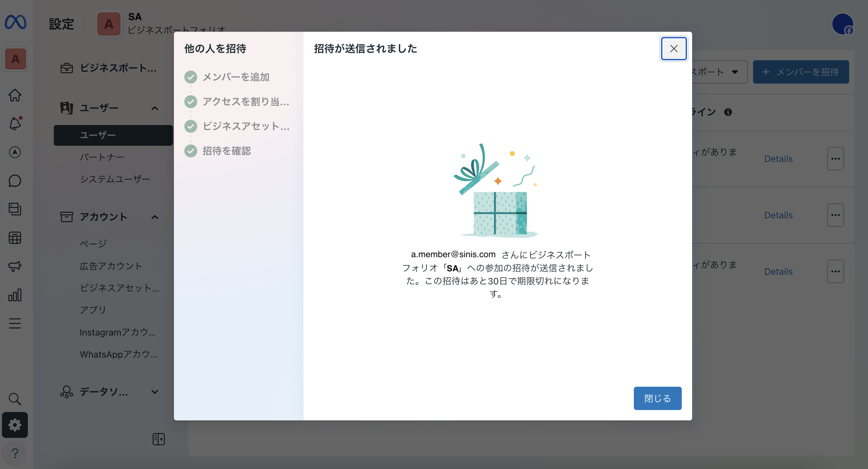Open the Inbox chat bubble icon
Screen dimensions: 868x469
[x=15, y=181]
